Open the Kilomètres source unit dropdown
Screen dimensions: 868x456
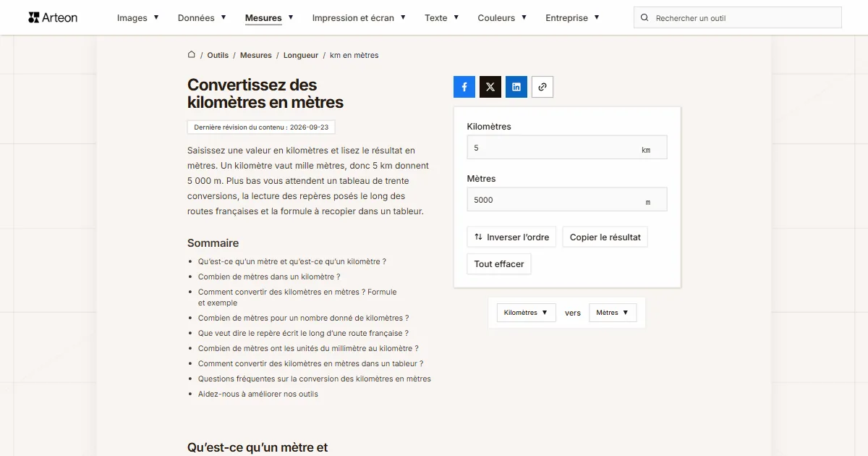[526, 313]
